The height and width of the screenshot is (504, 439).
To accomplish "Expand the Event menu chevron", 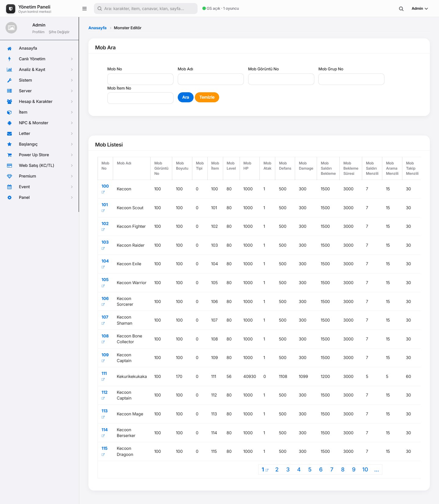I will tap(72, 187).
